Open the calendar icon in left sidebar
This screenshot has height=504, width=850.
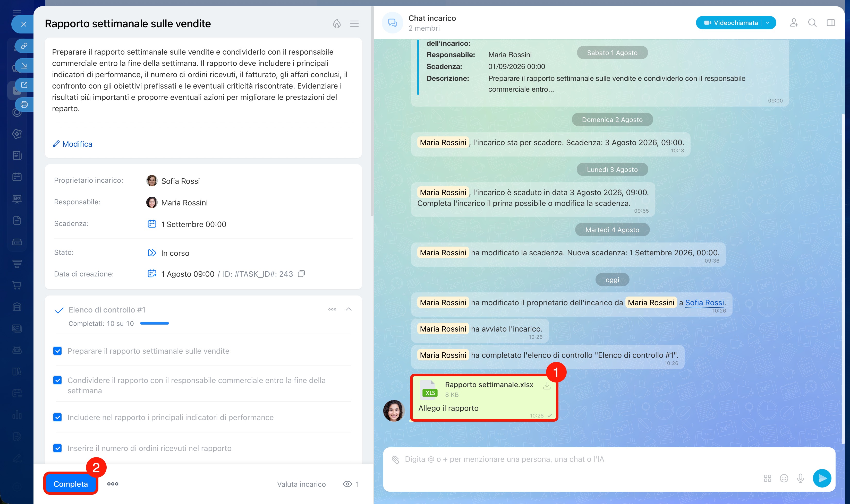[x=17, y=177]
